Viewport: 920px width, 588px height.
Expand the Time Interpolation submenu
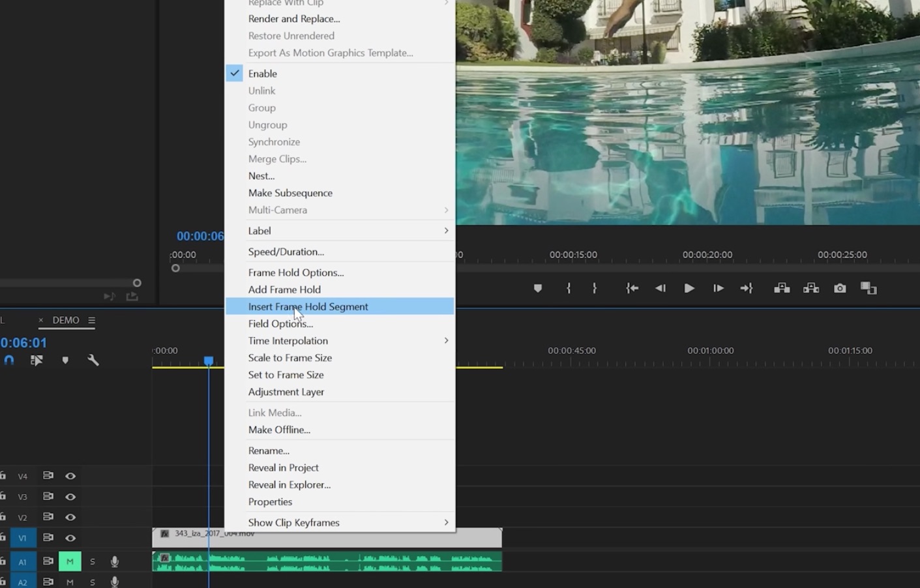[340, 340]
